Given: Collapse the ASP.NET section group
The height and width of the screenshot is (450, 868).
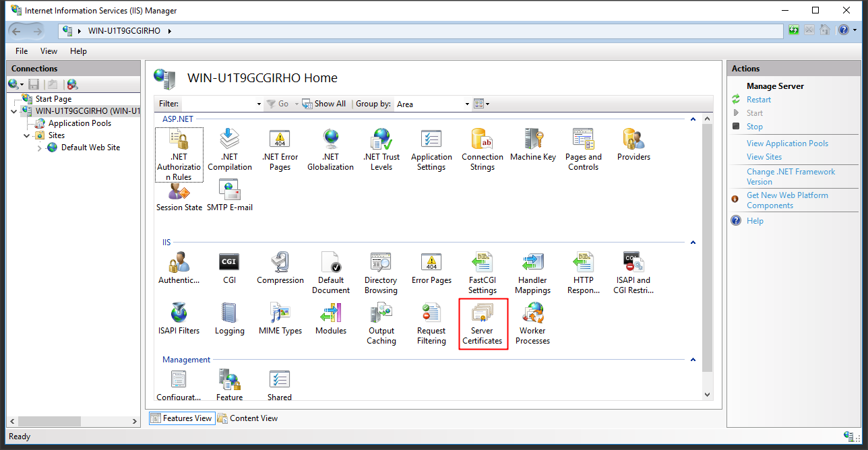Looking at the screenshot, I should pyautogui.click(x=693, y=119).
